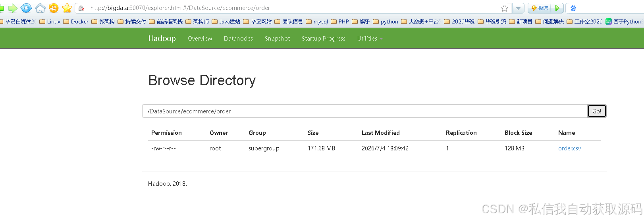Click the green play arrow next to 极速
This screenshot has width=644, height=220.
(557, 8)
